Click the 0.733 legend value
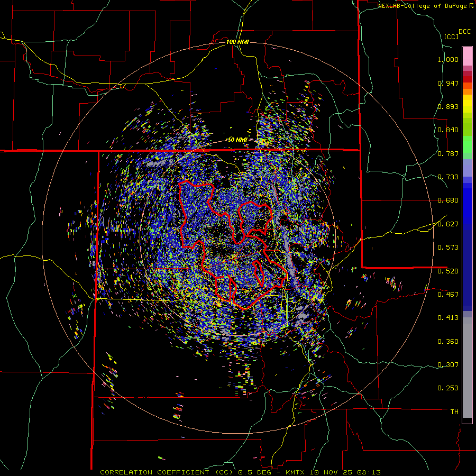 tap(448, 177)
